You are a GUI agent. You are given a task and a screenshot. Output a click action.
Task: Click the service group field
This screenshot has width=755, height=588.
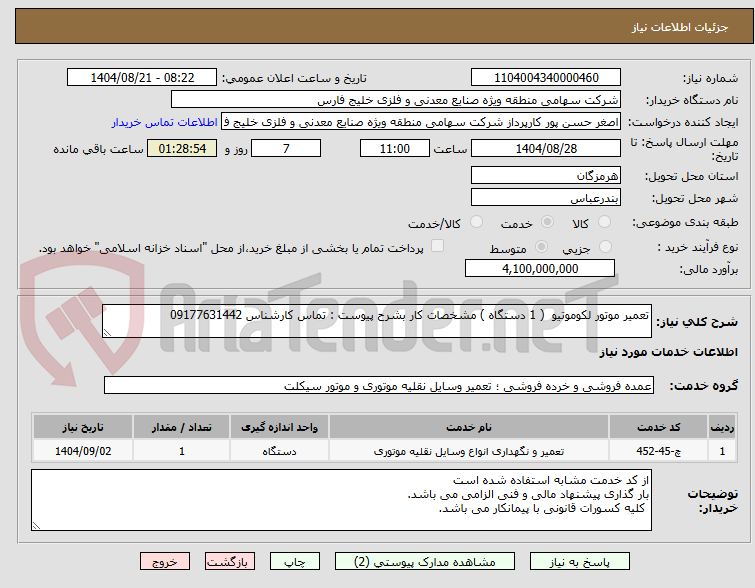(x=379, y=385)
